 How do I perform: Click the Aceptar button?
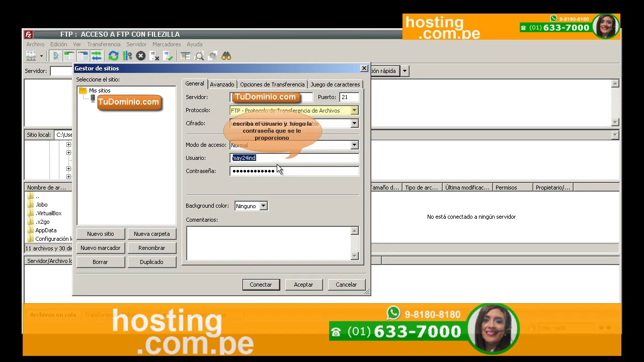point(303,285)
